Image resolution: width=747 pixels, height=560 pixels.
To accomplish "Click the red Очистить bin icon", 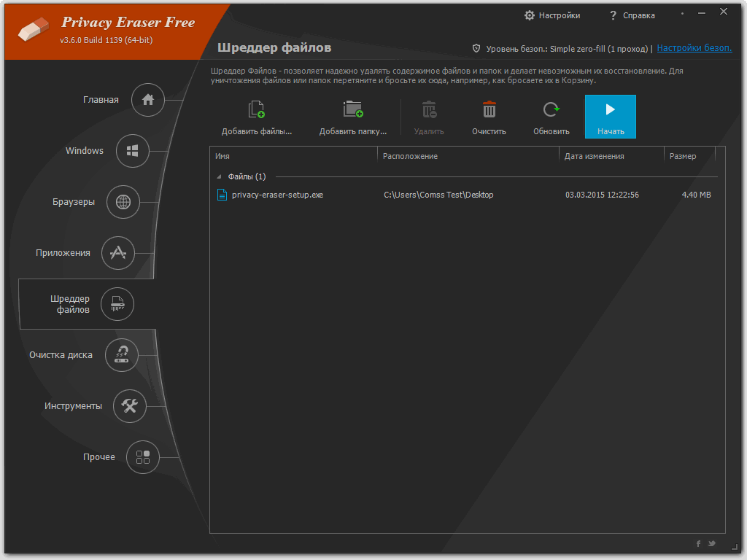I will tap(489, 109).
